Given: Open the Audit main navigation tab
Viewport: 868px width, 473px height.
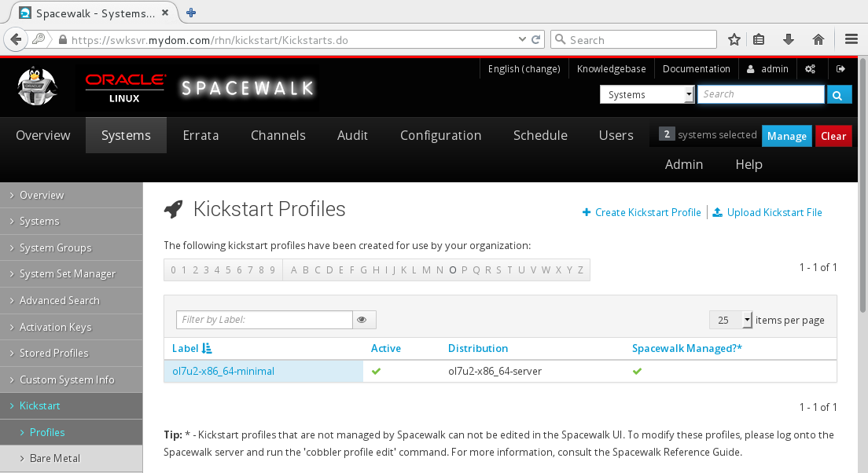Looking at the screenshot, I should (x=352, y=135).
